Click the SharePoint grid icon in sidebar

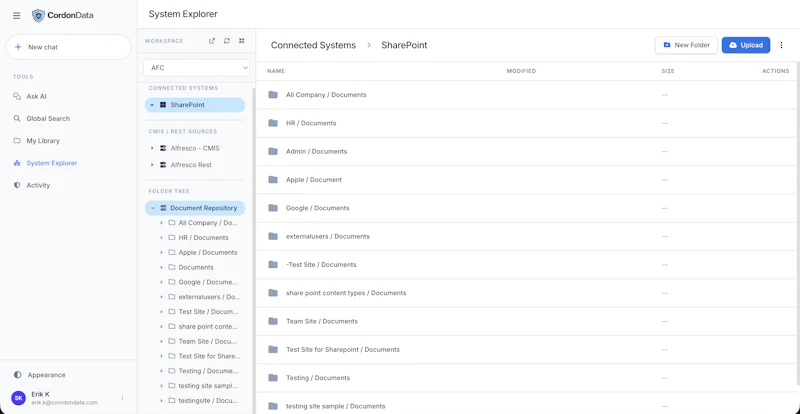(x=163, y=105)
